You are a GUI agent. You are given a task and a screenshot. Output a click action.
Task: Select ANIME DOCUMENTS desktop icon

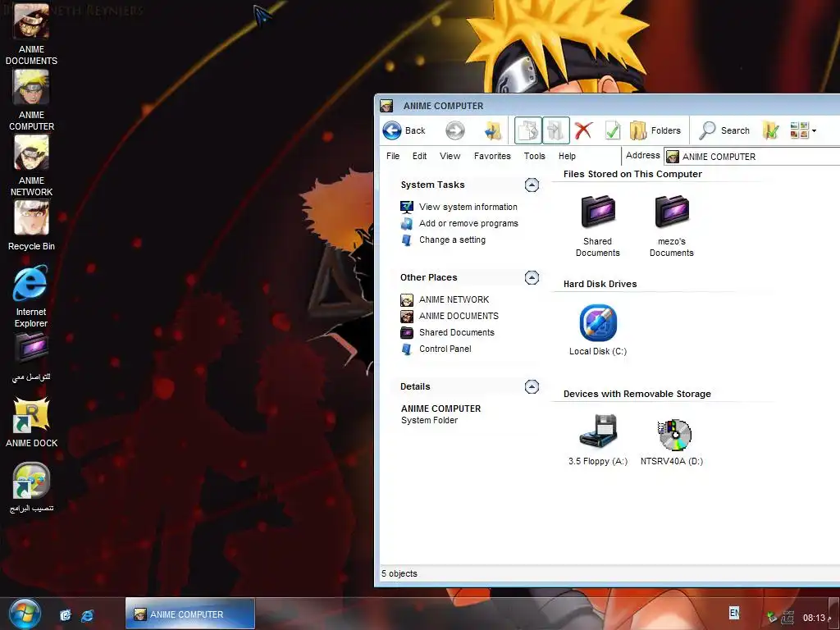click(x=31, y=34)
